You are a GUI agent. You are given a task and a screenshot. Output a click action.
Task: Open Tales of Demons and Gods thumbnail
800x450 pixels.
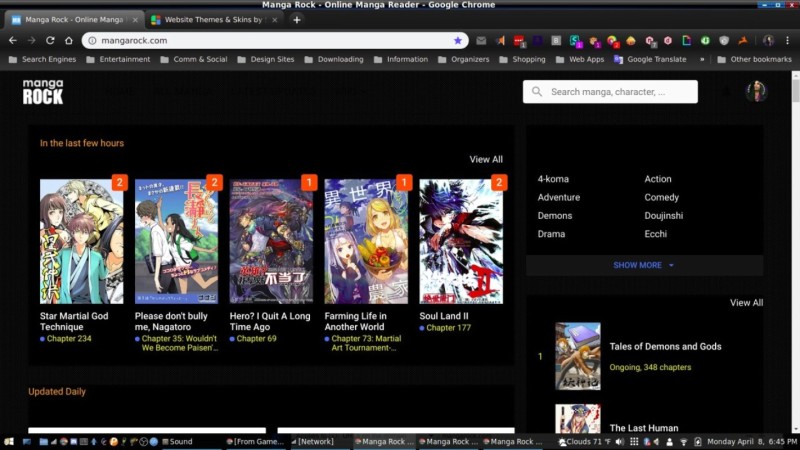[578, 356]
